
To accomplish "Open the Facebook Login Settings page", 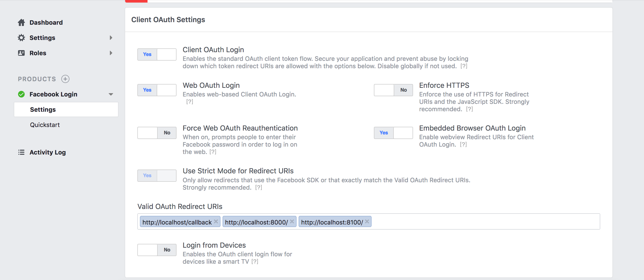I will [x=43, y=109].
